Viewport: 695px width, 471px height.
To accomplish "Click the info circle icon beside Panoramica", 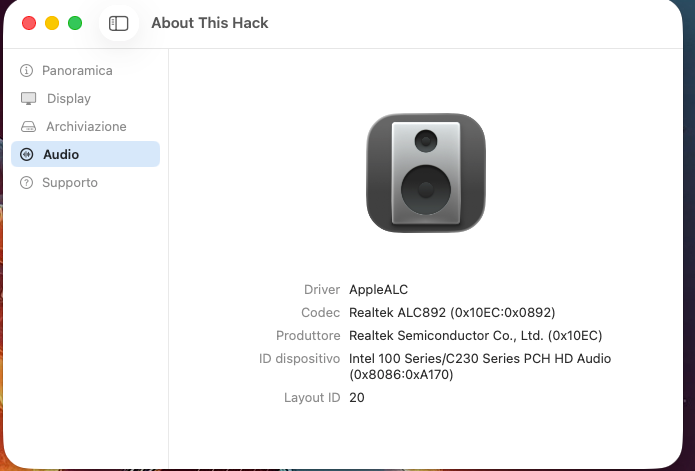I will pyautogui.click(x=27, y=71).
